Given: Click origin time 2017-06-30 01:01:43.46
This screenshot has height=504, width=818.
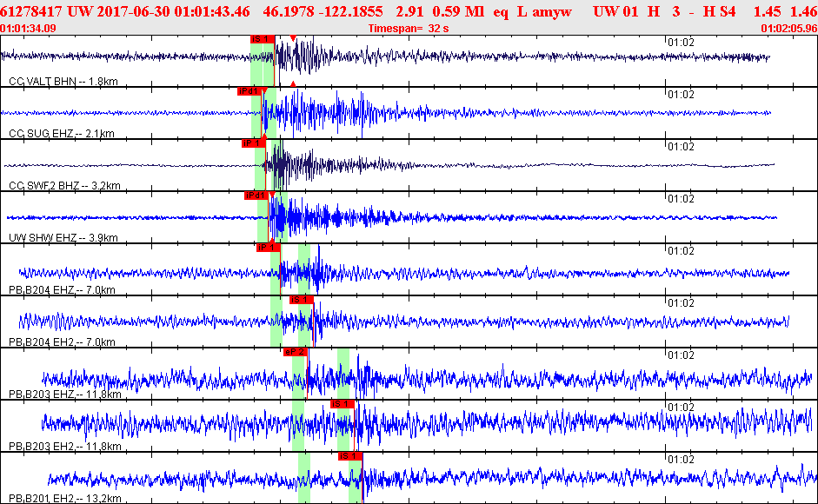Looking at the screenshot, I should pos(174,11).
